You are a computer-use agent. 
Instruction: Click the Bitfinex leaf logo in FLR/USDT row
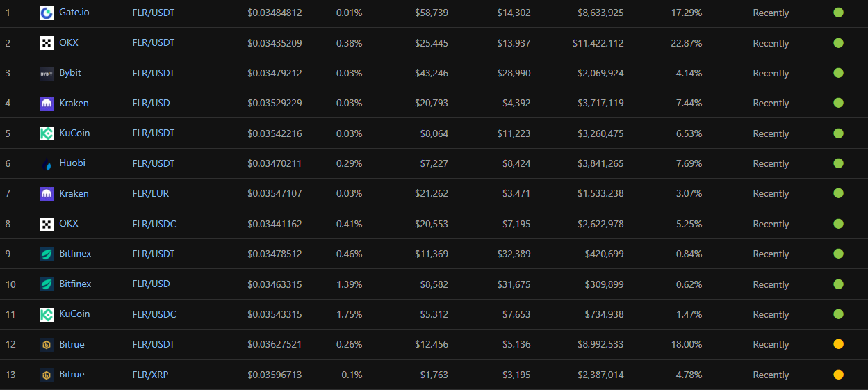point(47,254)
